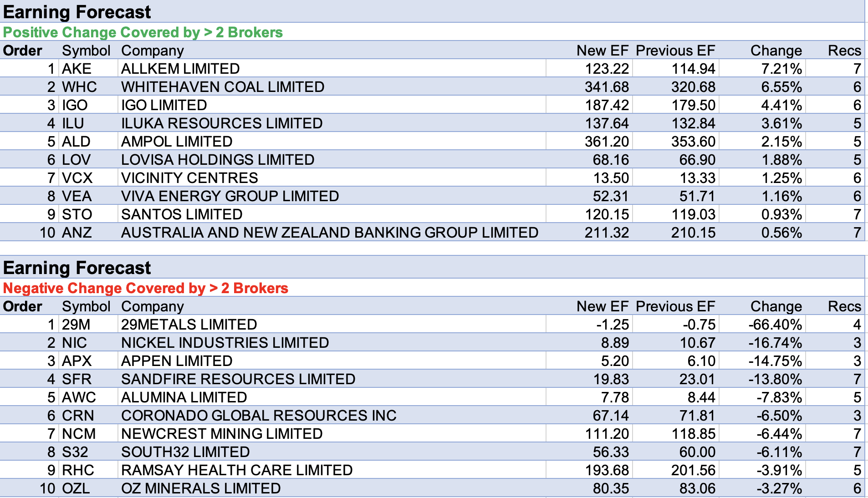
Task: Select Lovisa's change cell showing 1.88%
Action: pos(781,160)
